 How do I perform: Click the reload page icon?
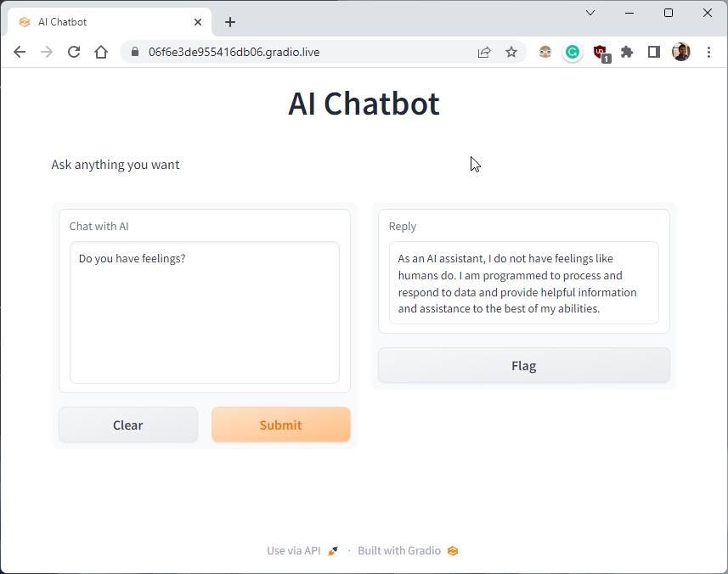pos(74,52)
